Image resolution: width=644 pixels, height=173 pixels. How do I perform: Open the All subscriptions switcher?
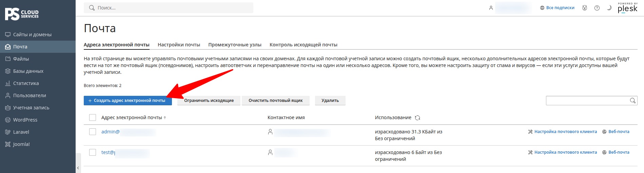557,8
